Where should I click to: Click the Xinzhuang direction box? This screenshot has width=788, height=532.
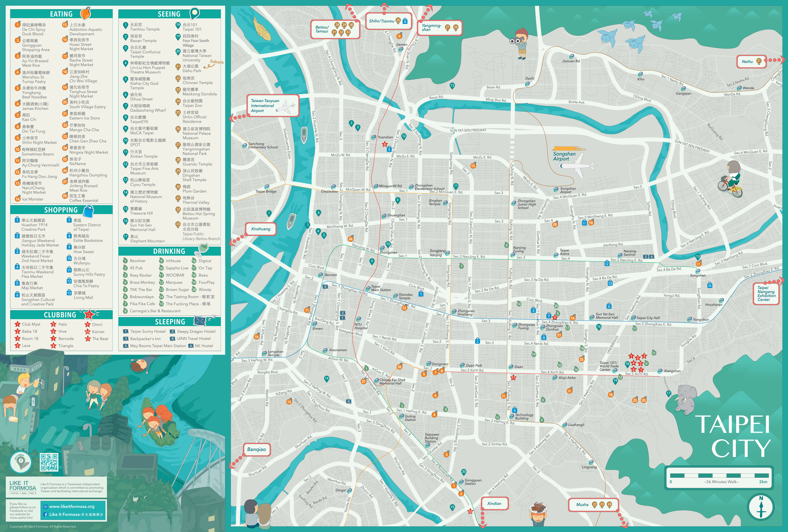point(261,229)
